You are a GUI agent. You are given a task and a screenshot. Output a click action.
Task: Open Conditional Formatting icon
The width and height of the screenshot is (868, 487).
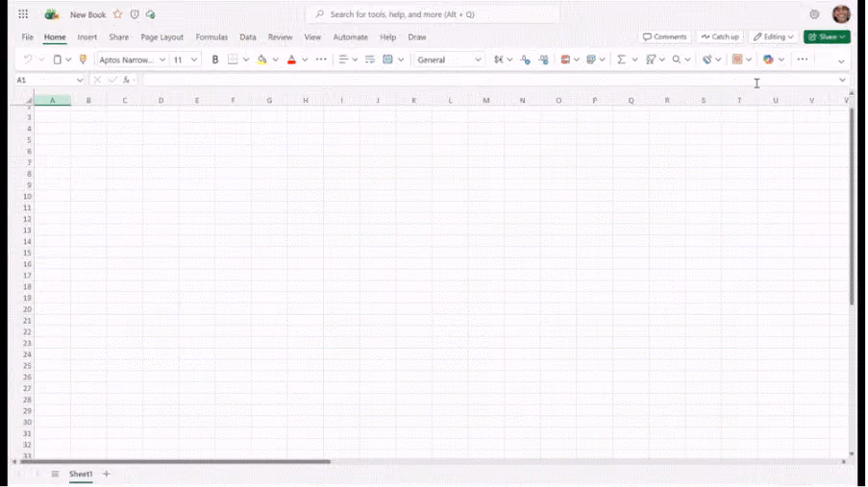(x=565, y=60)
